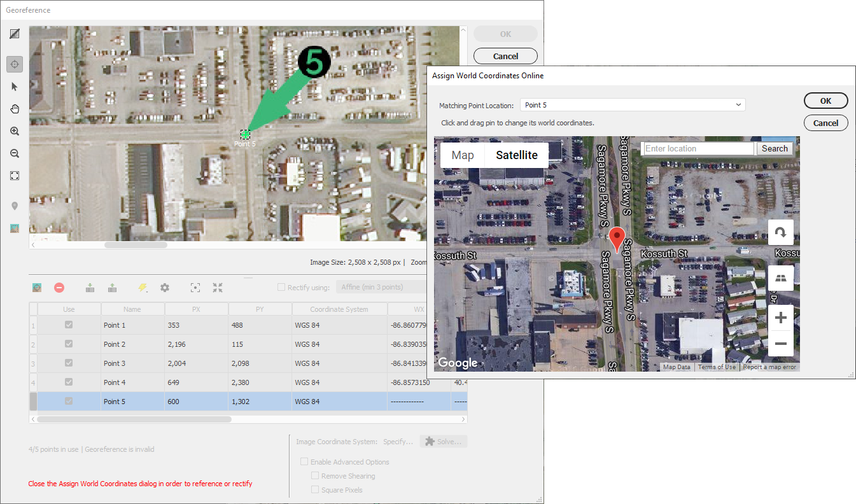Click the puzzle piece Solve button

pyautogui.click(x=444, y=442)
